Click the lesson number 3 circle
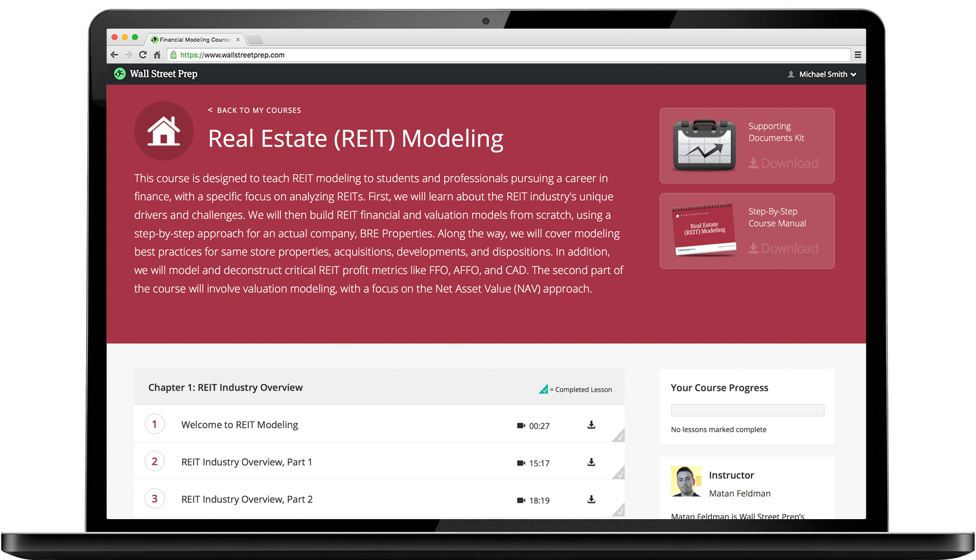 point(154,498)
